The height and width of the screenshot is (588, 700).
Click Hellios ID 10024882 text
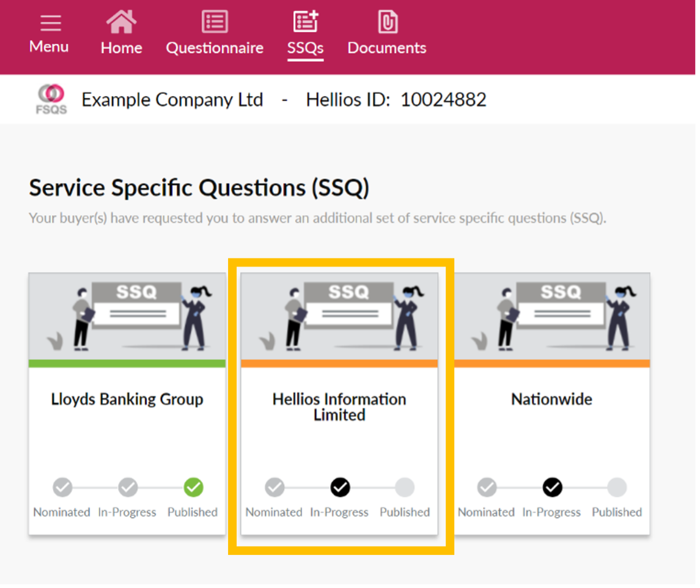click(396, 100)
